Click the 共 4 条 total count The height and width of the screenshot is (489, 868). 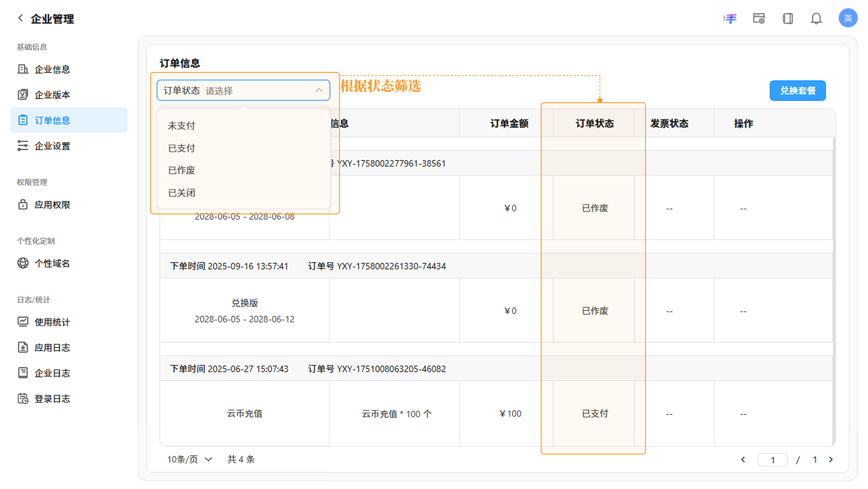[241, 459]
